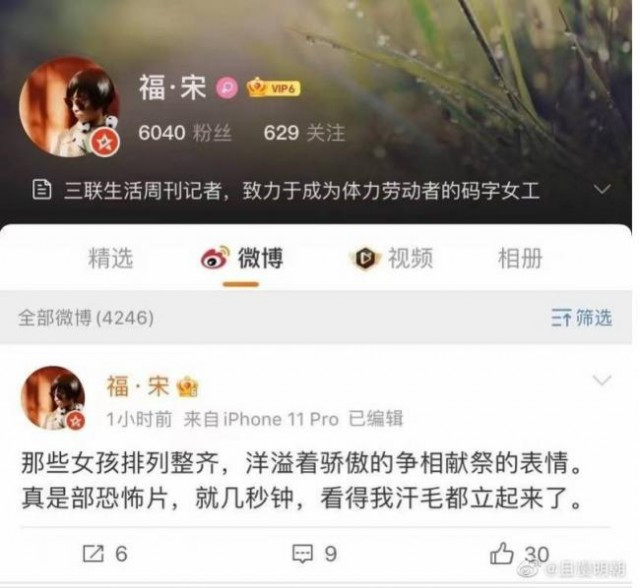Image resolution: width=640 pixels, height=588 pixels.
Task: Click the repost share icon with 6
Action: (x=93, y=553)
